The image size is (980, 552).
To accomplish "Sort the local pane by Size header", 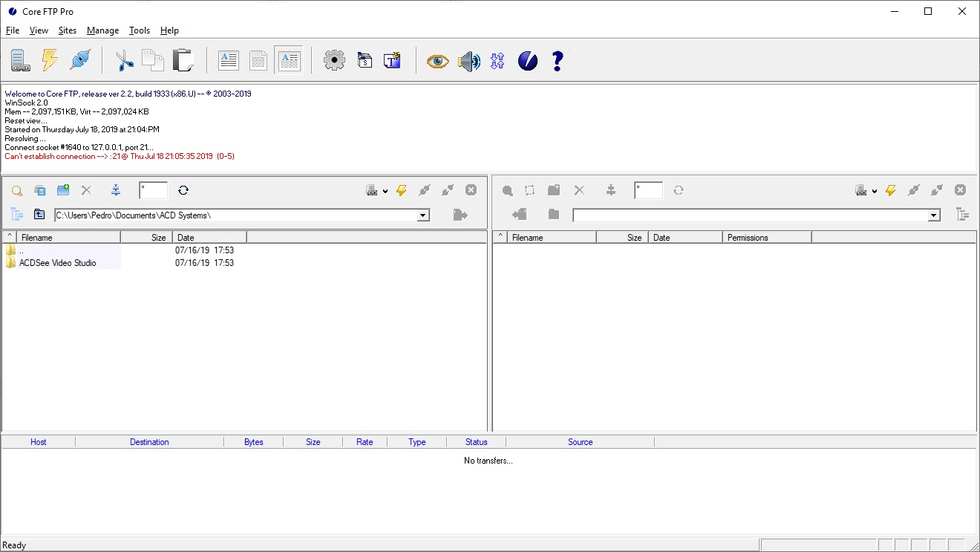I will coord(147,238).
